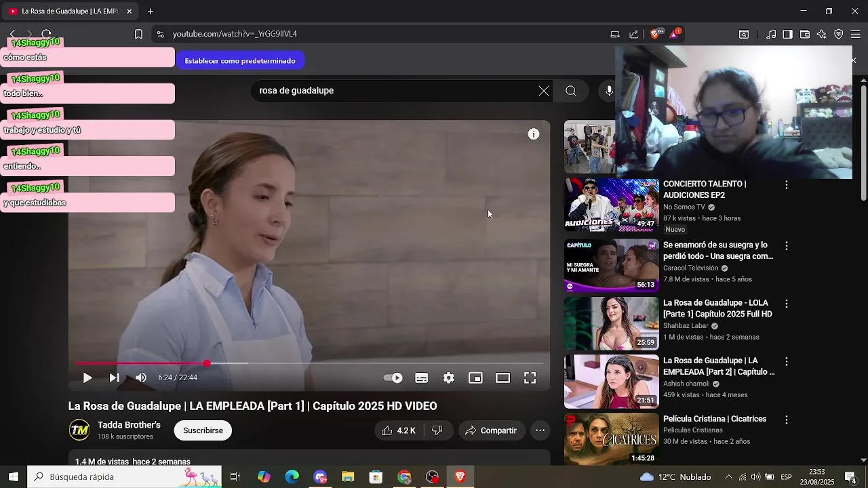This screenshot has width=868, height=488.
Task: Open the Windows Start menu
Action: 13,477
